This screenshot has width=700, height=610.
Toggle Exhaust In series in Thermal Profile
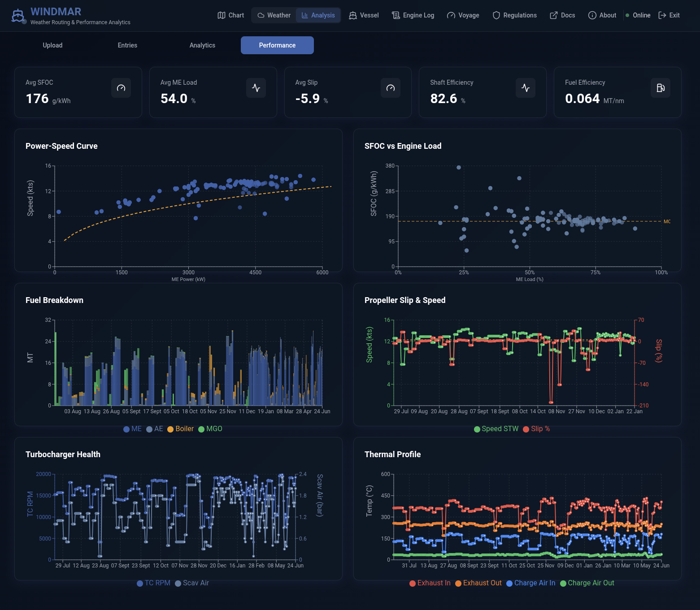tap(430, 583)
